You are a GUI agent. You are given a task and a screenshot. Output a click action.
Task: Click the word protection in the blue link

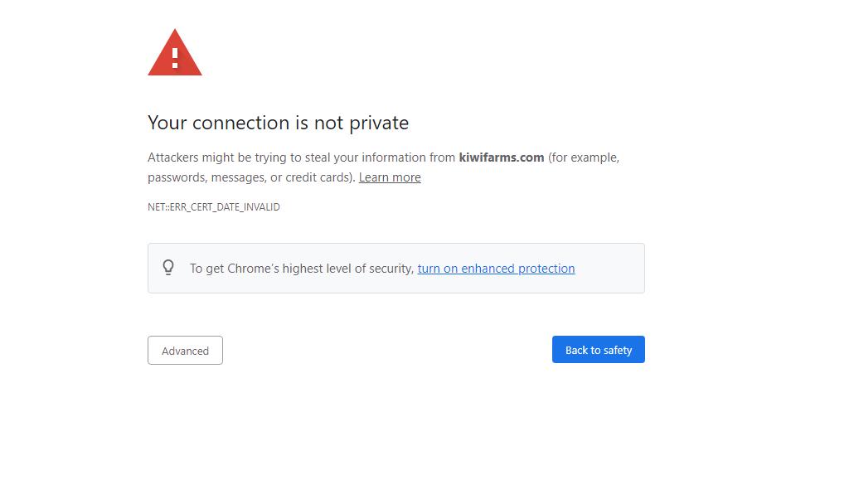[x=546, y=269]
